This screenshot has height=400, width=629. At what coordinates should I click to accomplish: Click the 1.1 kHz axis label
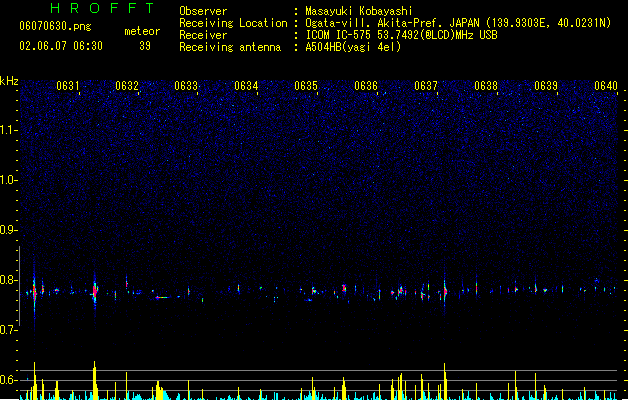coord(8,130)
